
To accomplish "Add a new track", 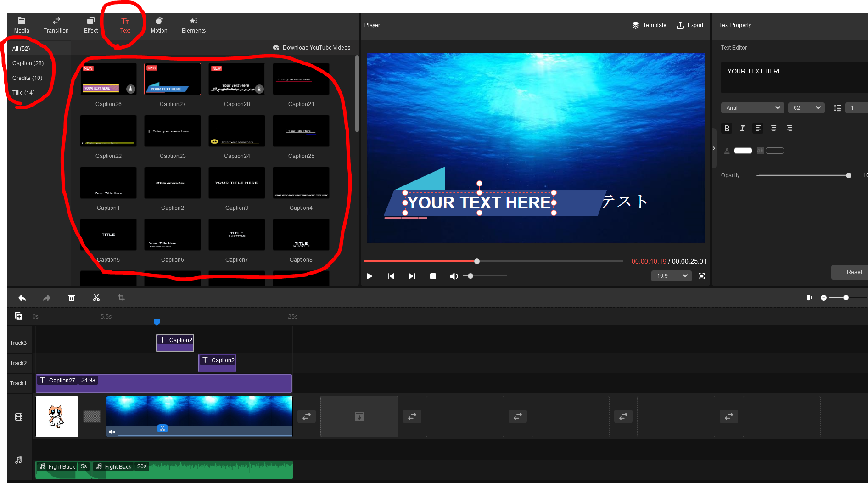I will [x=18, y=316].
